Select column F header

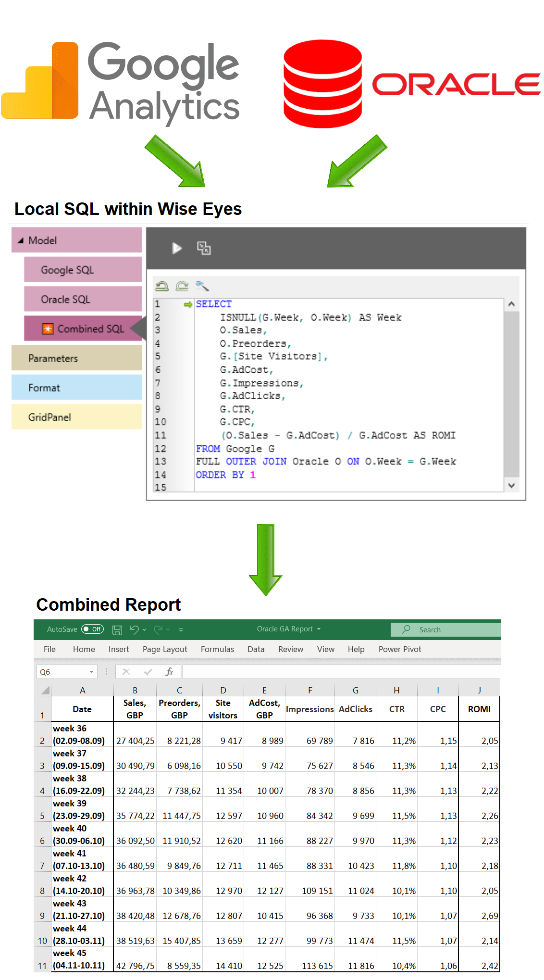click(310, 691)
